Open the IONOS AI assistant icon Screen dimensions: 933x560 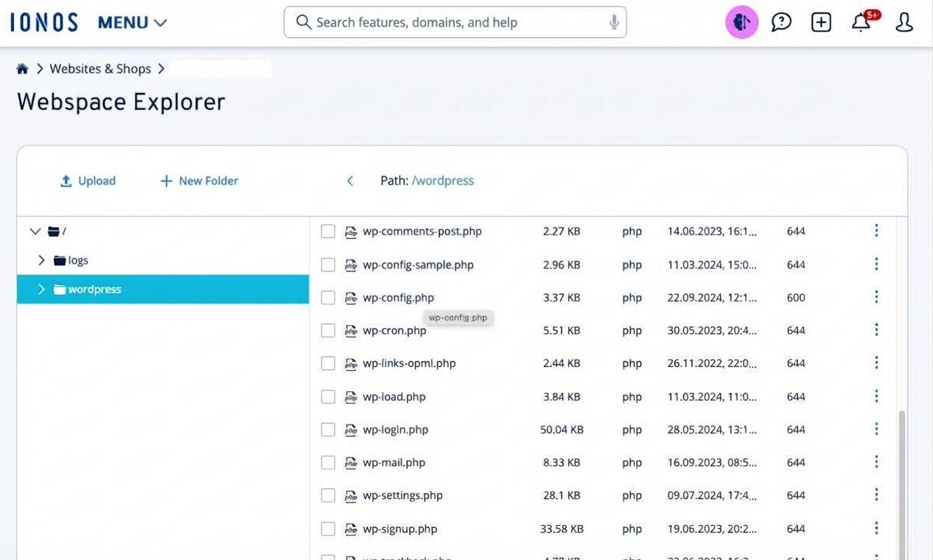coord(741,22)
